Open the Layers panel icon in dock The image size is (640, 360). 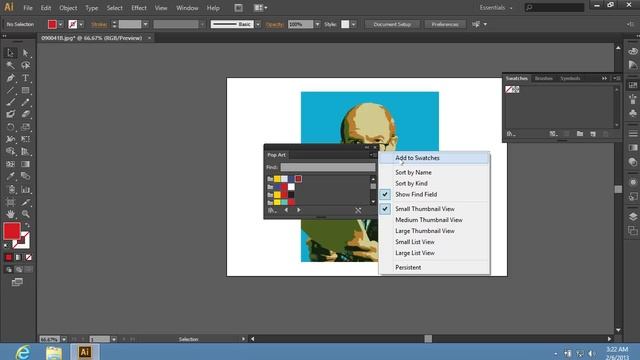coord(633,216)
